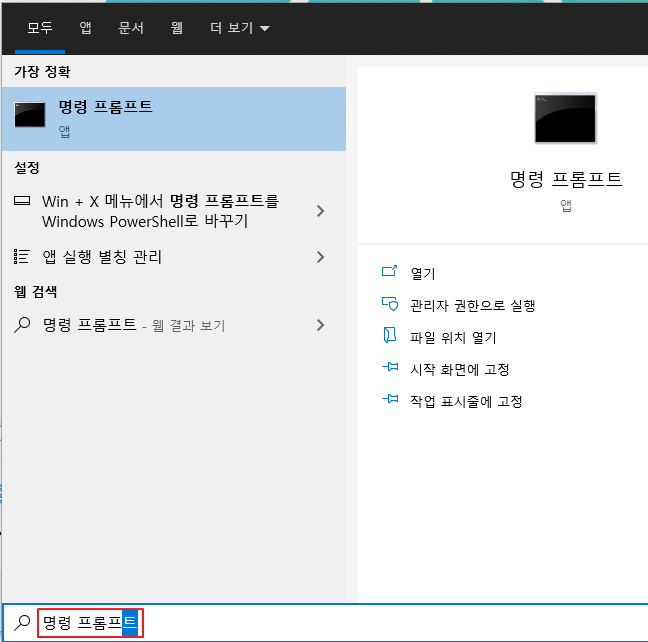Click 열기 in the preview pane
Viewport: 648px width, 642px height.
coord(423,274)
